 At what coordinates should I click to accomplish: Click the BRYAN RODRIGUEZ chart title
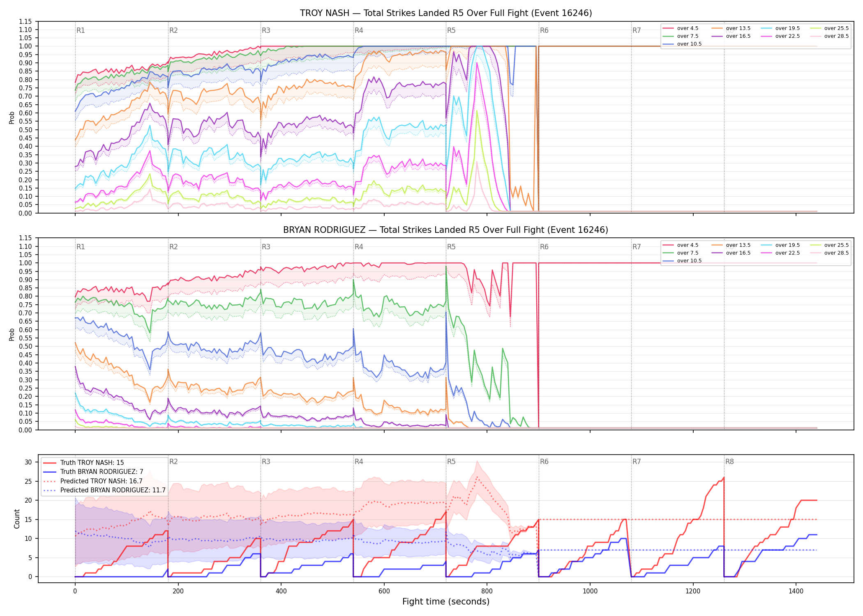click(446, 230)
